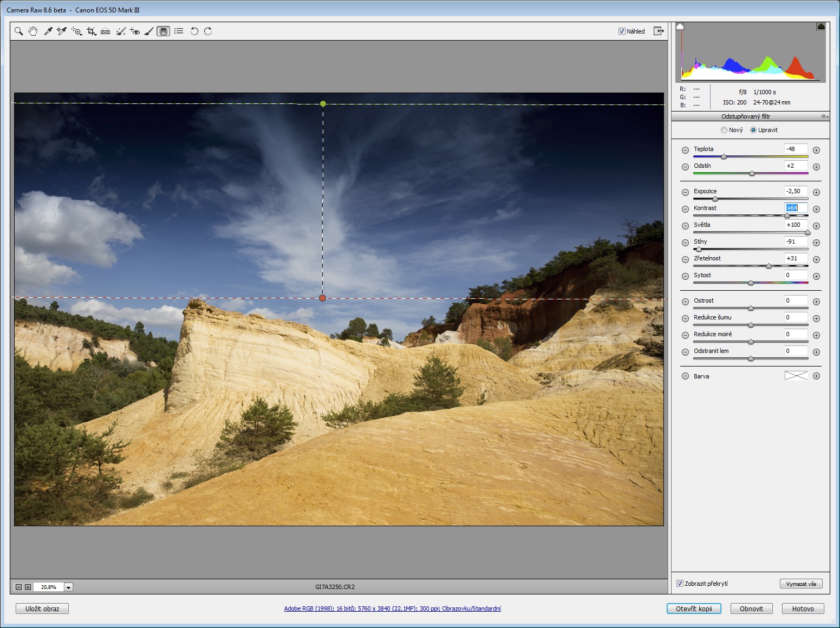
Task: Open the zoom level dropdown
Action: click(x=68, y=587)
